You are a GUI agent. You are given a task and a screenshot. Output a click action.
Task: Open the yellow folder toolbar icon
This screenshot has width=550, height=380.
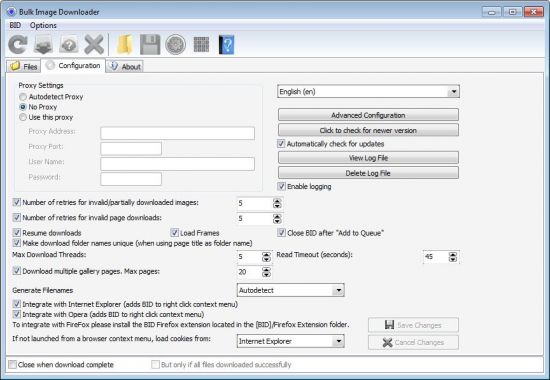coord(125,45)
